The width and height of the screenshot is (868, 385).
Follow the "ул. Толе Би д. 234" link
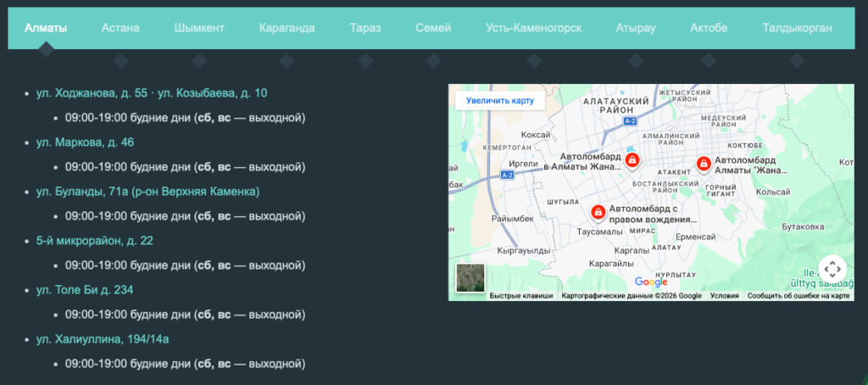click(x=84, y=290)
